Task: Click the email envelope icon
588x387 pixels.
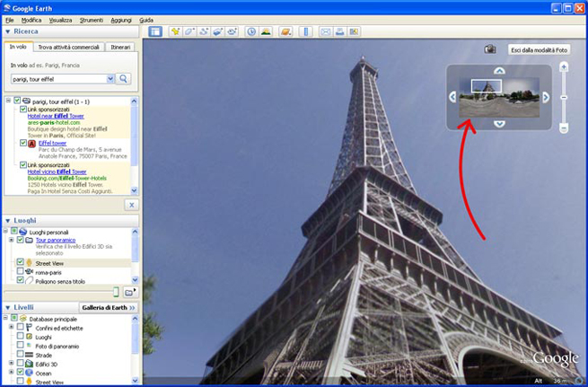Action: pos(326,31)
